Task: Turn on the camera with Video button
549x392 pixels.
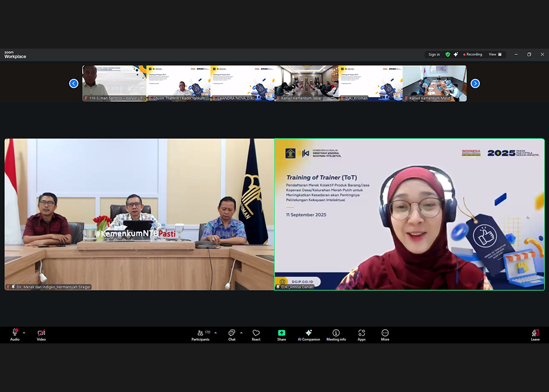Action: [41, 335]
